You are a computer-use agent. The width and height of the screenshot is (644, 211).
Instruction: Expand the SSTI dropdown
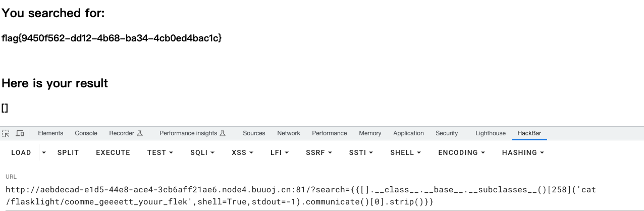tap(361, 152)
